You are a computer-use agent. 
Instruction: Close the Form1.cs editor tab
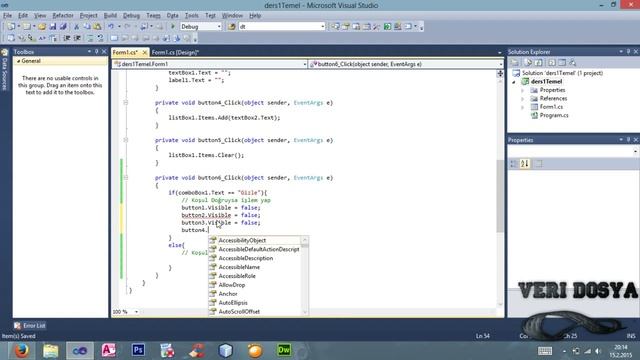coord(144,53)
